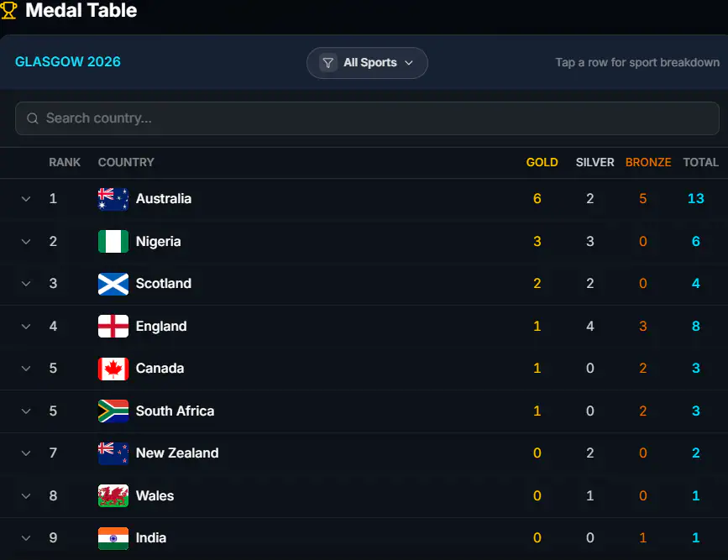Click the Nigeria flag icon
Image resolution: width=728 pixels, height=560 pixels.
[x=113, y=242]
